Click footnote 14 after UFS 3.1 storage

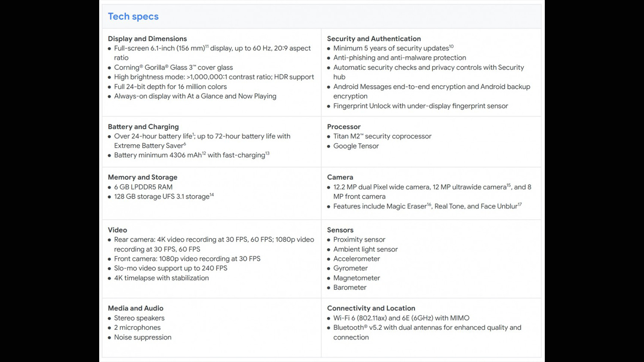click(x=212, y=195)
